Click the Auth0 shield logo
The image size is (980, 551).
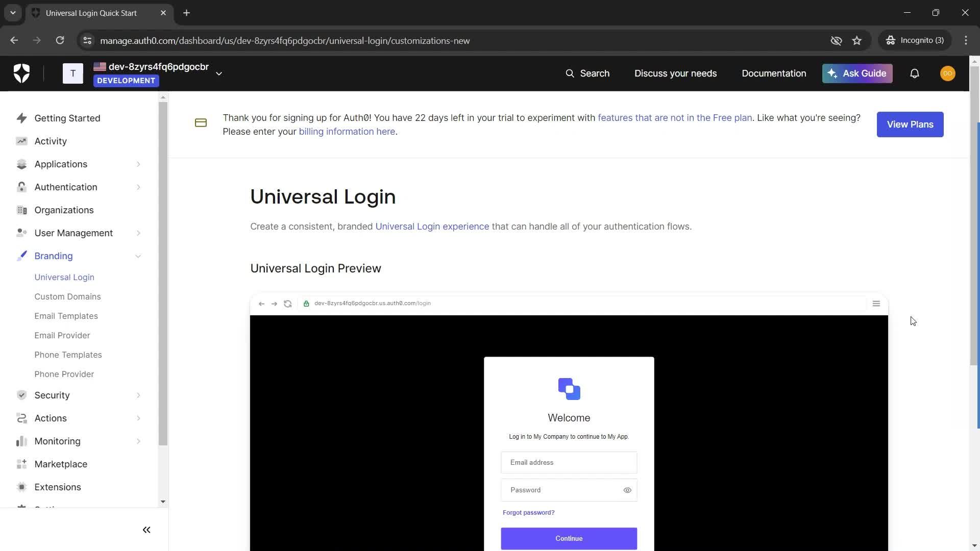21,73
